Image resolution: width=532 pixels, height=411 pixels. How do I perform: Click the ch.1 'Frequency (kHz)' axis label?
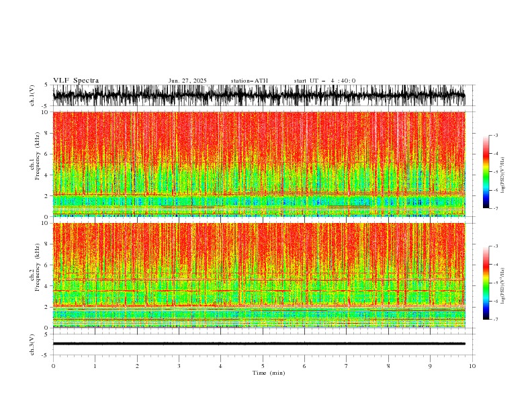tap(38, 156)
